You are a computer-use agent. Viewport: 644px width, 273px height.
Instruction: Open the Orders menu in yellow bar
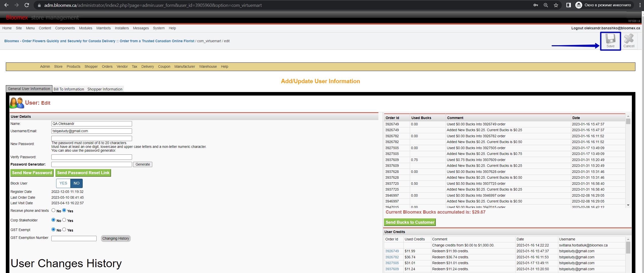click(107, 66)
